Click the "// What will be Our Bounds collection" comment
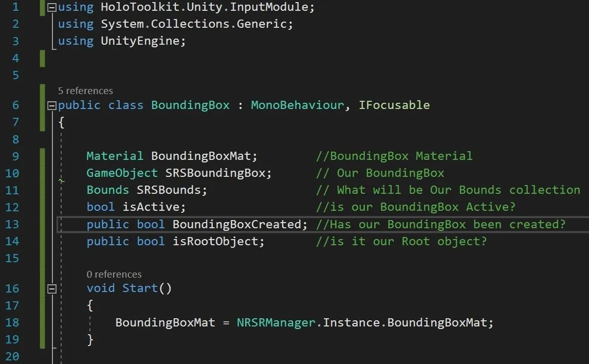Image resolution: width=589 pixels, height=364 pixels. pyautogui.click(x=448, y=190)
